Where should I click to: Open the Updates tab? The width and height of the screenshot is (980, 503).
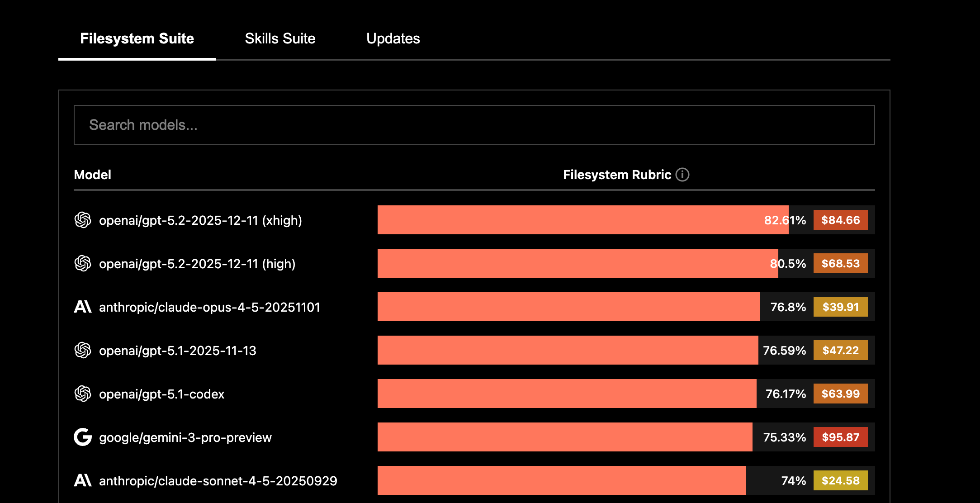pyautogui.click(x=393, y=39)
